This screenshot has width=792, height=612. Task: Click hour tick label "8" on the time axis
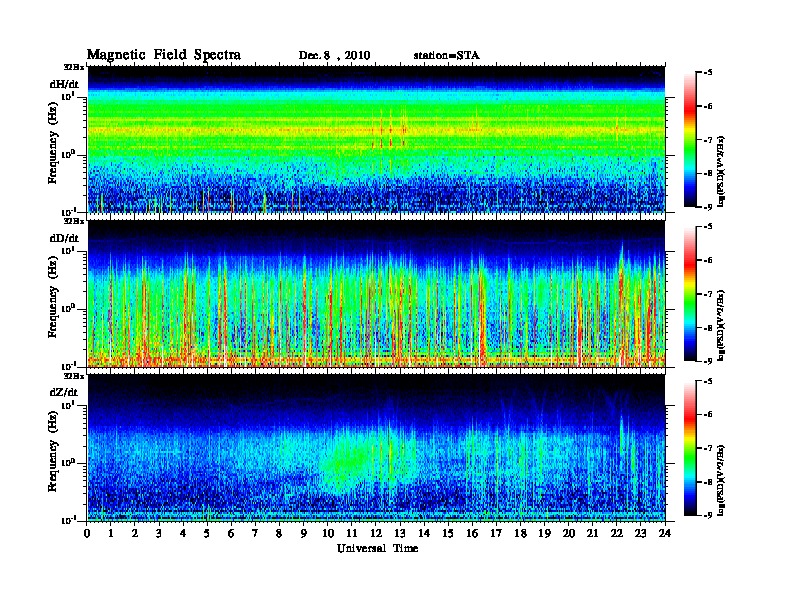point(279,534)
